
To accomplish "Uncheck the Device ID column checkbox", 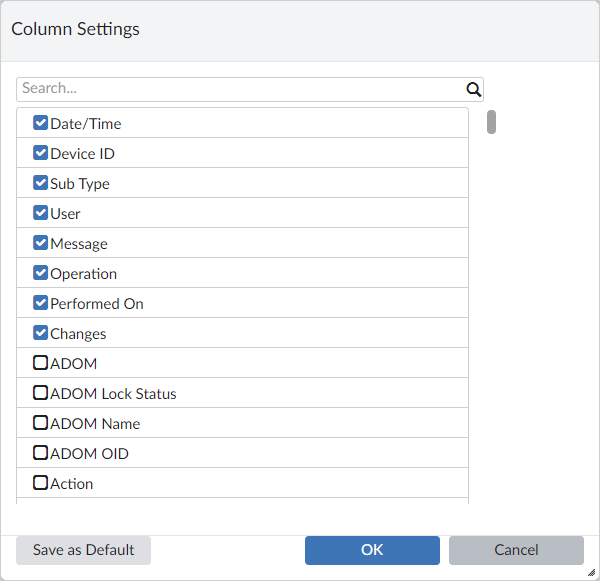I will [x=41, y=153].
